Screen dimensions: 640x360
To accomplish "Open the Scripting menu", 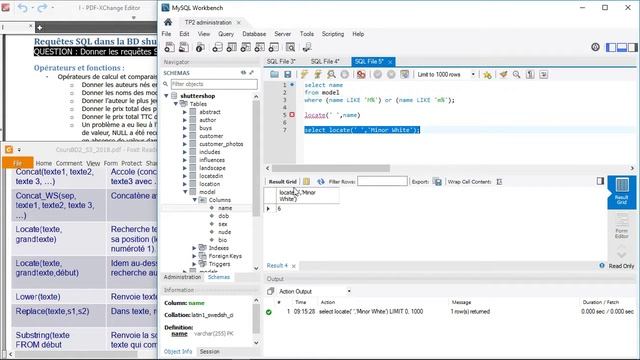I will pyautogui.click(x=333, y=34).
